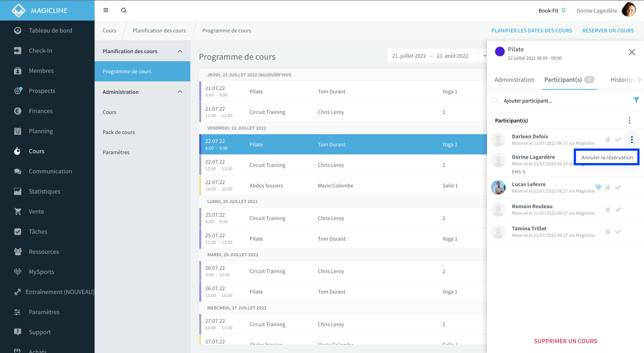Screen dimensions: 644x353
Task: Filter participants with the funnel icon
Action: click(x=636, y=101)
